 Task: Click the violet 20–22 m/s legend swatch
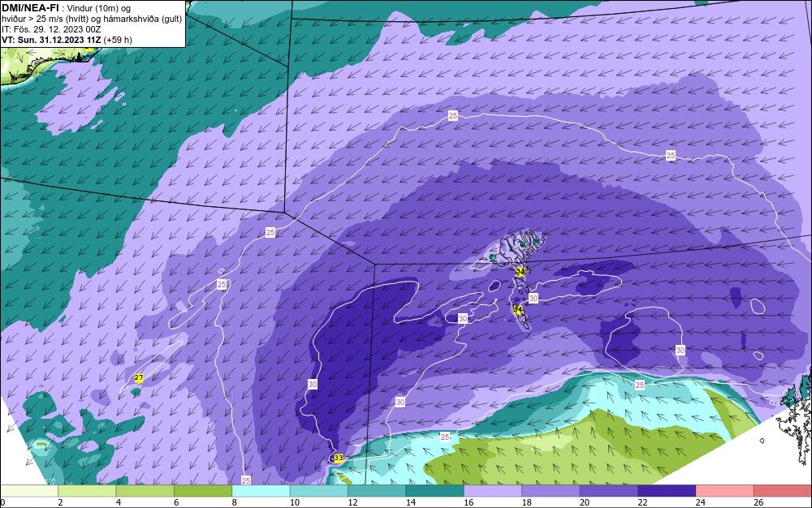609,491
